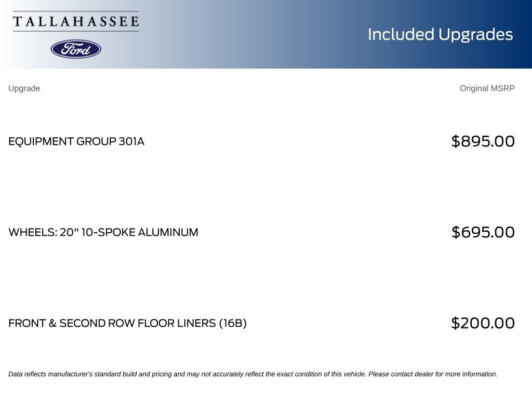Click the Upgrade column header
This screenshot has height=399, width=532.
pos(24,88)
